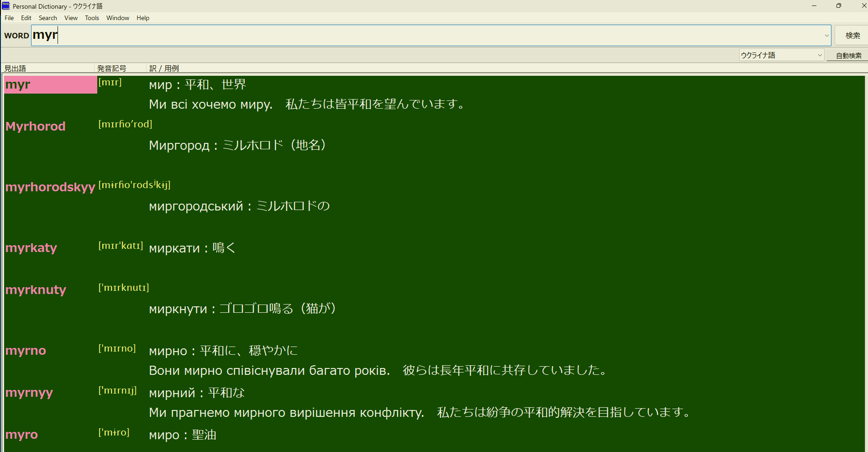
Task: Click the translation мир：平和、世界
Action: 198,84
